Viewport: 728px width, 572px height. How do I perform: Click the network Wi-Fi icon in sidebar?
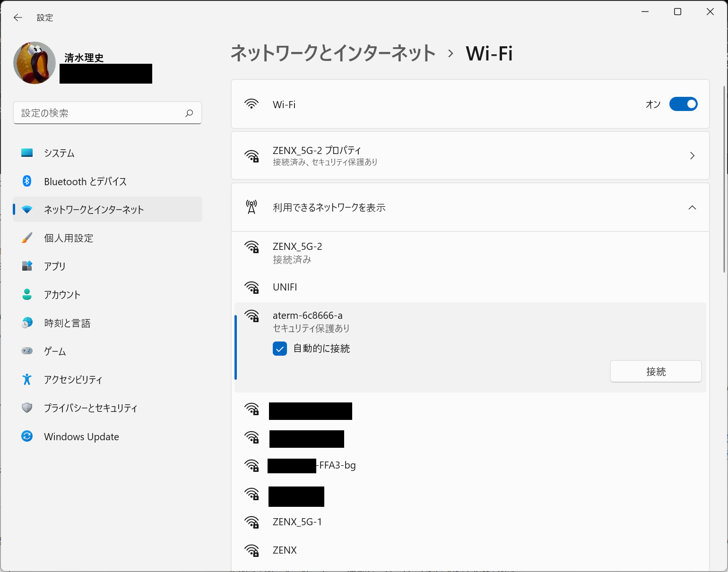click(27, 210)
